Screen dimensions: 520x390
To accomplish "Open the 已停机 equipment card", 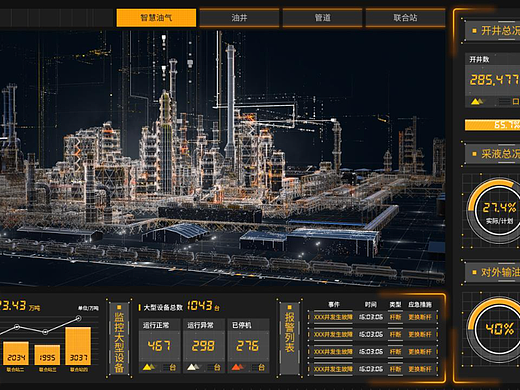I will coord(248,345).
